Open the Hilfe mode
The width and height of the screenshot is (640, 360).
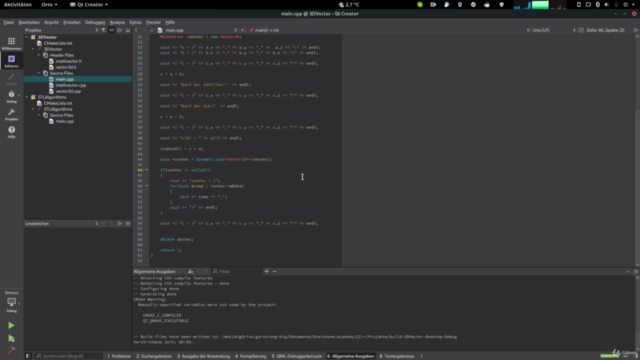click(11, 132)
